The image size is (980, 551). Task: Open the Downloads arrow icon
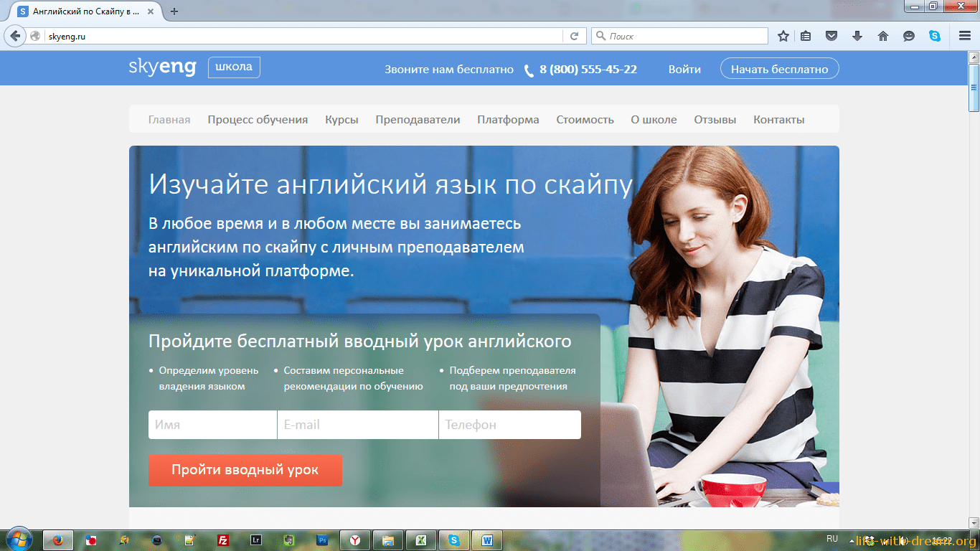pyautogui.click(x=857, y=36)
